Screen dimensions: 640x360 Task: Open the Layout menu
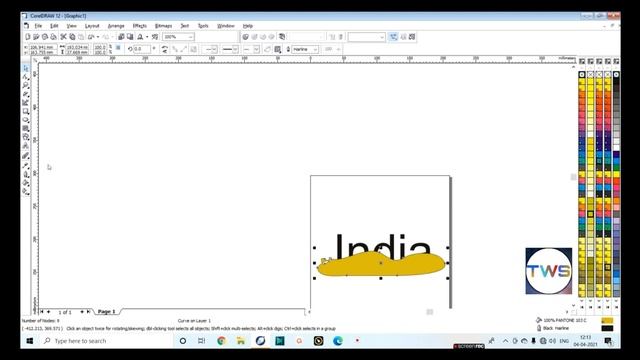(92, 26)
